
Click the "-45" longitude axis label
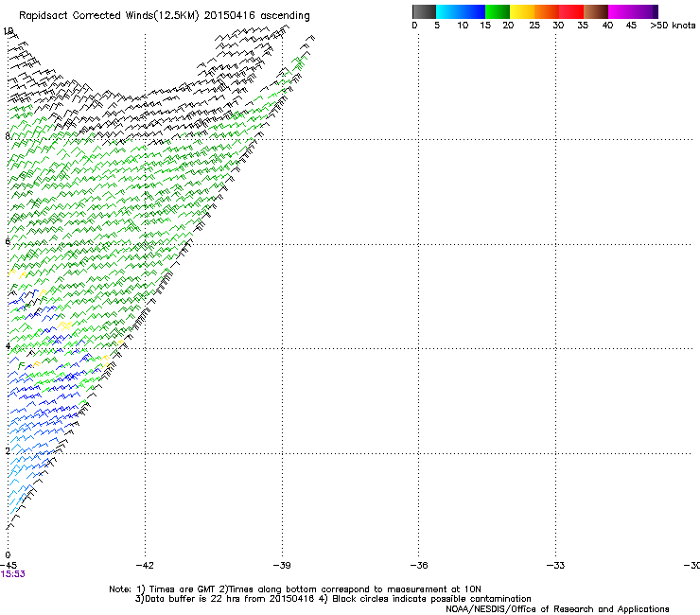click(x=9, y=566)
